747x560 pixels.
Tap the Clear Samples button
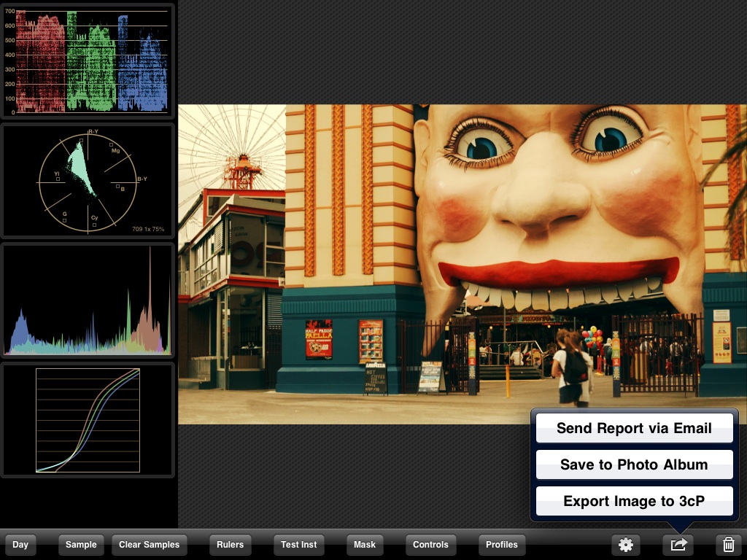[149, 544]
